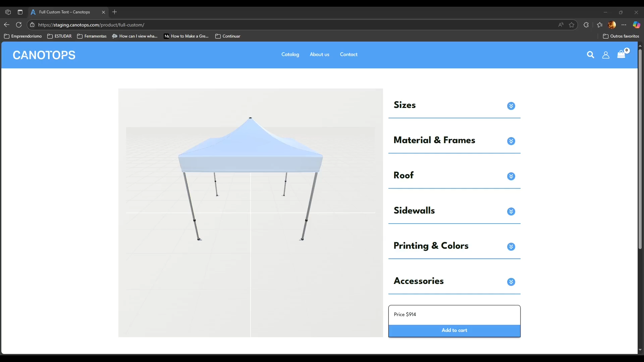Open the 'How to Make a Gre...' bookmark
Screen dimensions: 644x362
click(186, 36)
